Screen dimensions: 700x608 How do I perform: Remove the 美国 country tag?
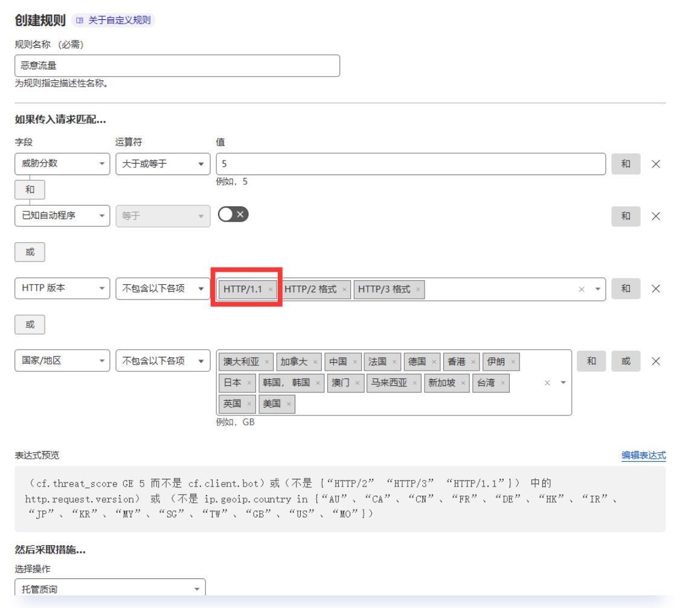coord(289,404)
